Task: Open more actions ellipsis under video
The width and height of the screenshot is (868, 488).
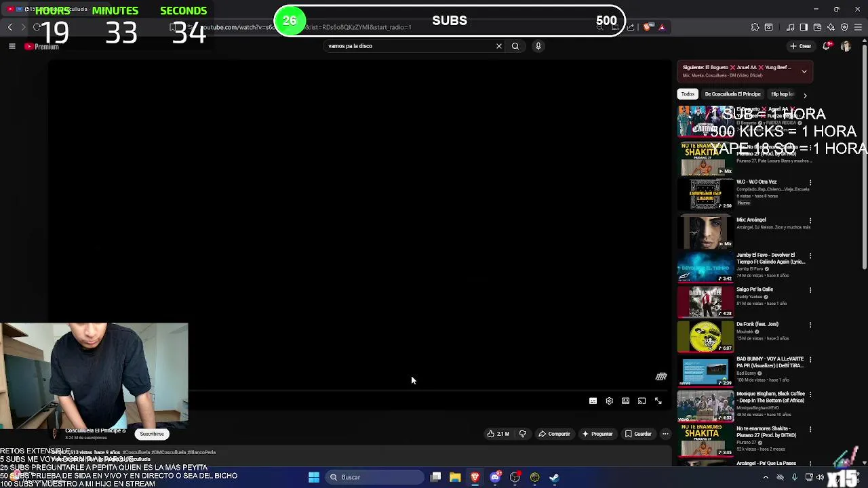Action: pyautogui.click(x=665, y=434)
